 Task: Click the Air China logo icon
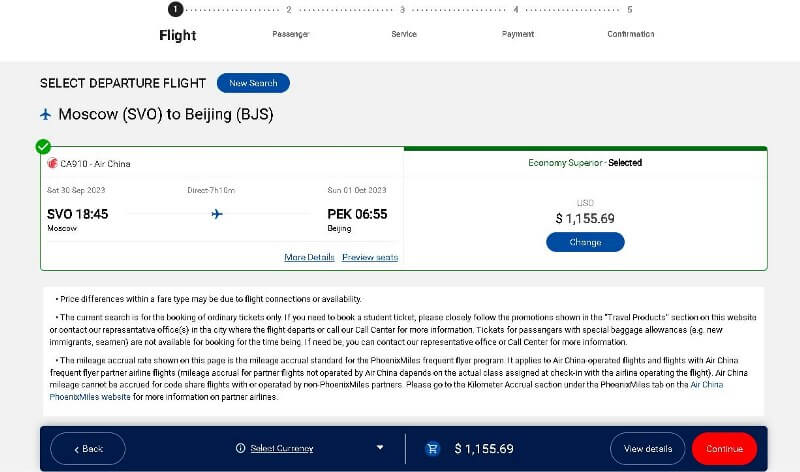coord(52,163)
